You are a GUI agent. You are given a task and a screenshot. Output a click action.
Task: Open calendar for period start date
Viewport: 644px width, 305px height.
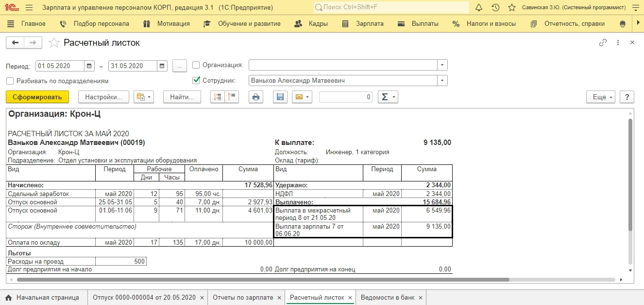90,66
